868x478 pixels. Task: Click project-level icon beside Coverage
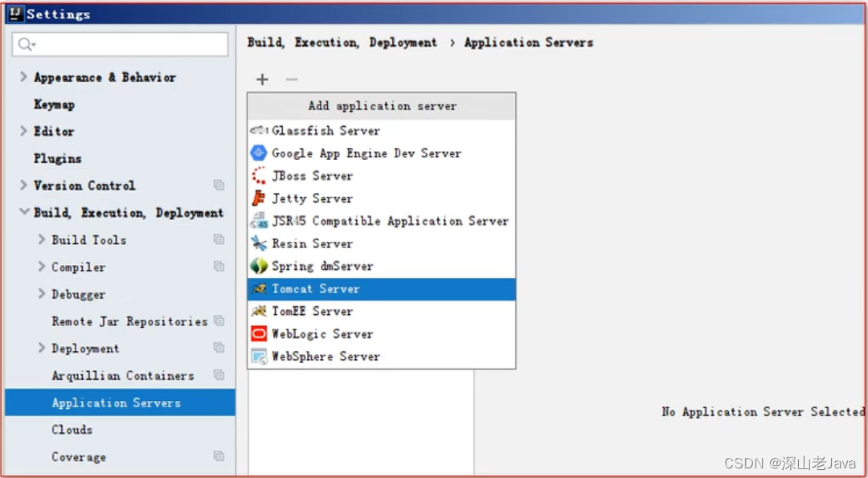[219, 456]
